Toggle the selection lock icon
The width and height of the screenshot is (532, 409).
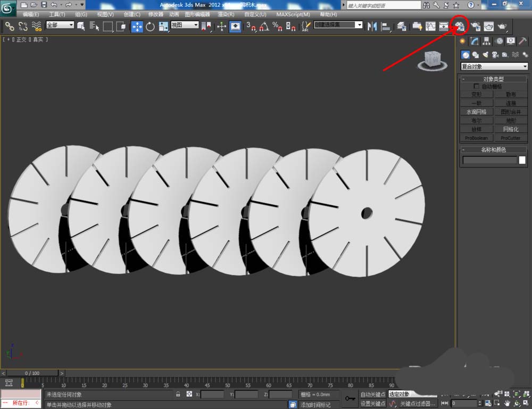tap(178, 395)
